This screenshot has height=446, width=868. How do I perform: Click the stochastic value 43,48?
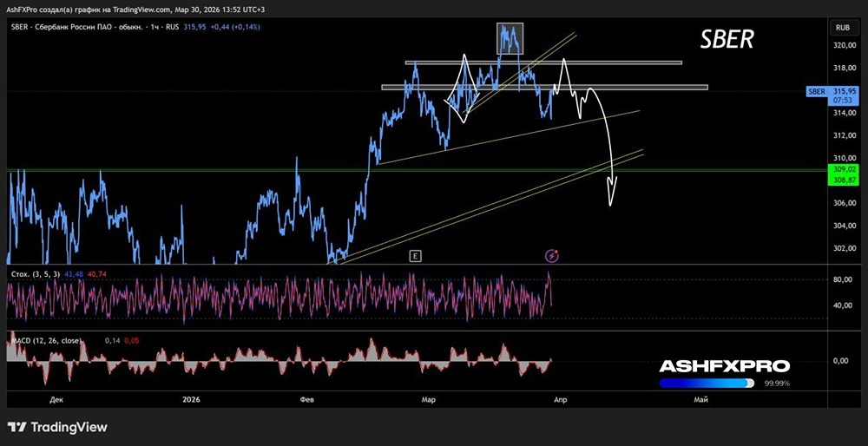(x=73, y=273)
